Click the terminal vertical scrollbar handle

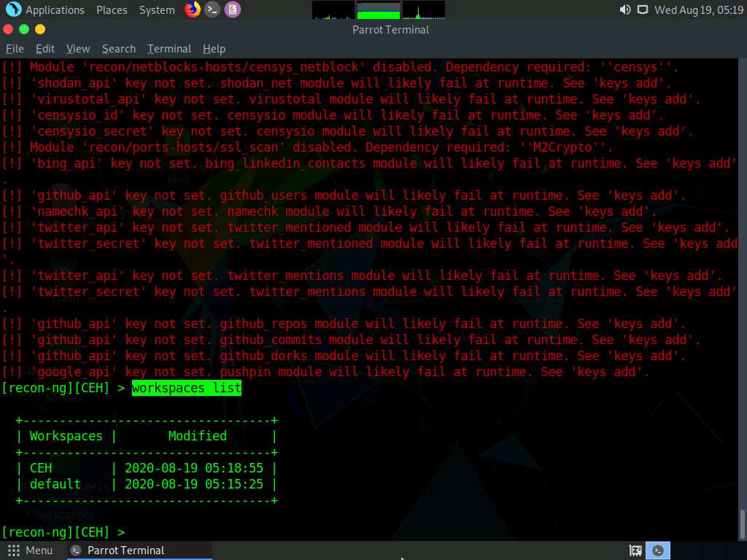(742, 524)
